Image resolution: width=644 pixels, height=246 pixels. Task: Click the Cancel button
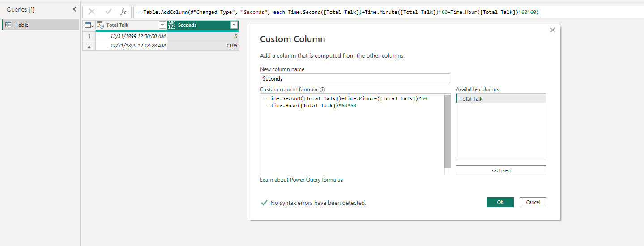533,202
